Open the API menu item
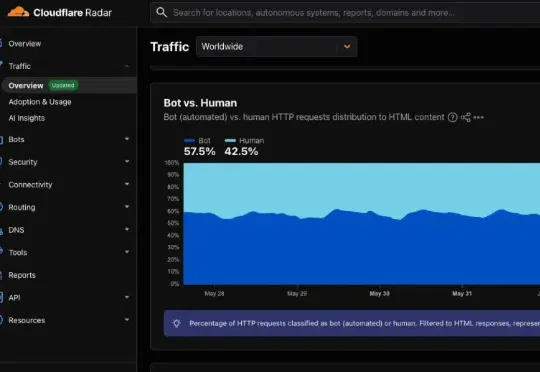The width and height of the screenshot is (540, 372). point(14,298)
